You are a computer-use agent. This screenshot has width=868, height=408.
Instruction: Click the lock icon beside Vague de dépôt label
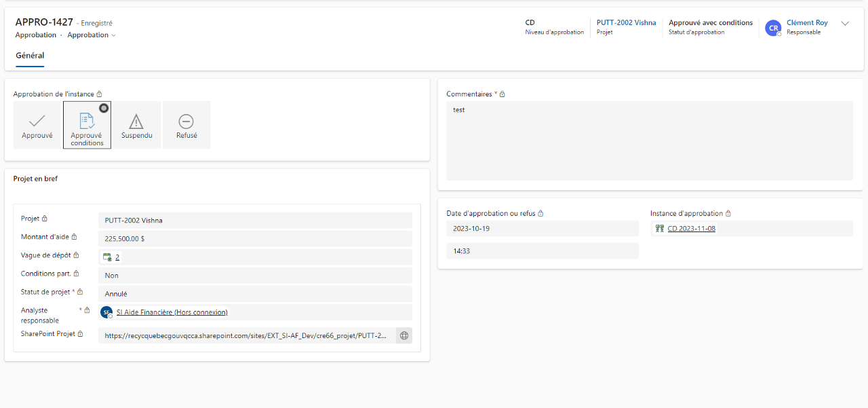77,255
